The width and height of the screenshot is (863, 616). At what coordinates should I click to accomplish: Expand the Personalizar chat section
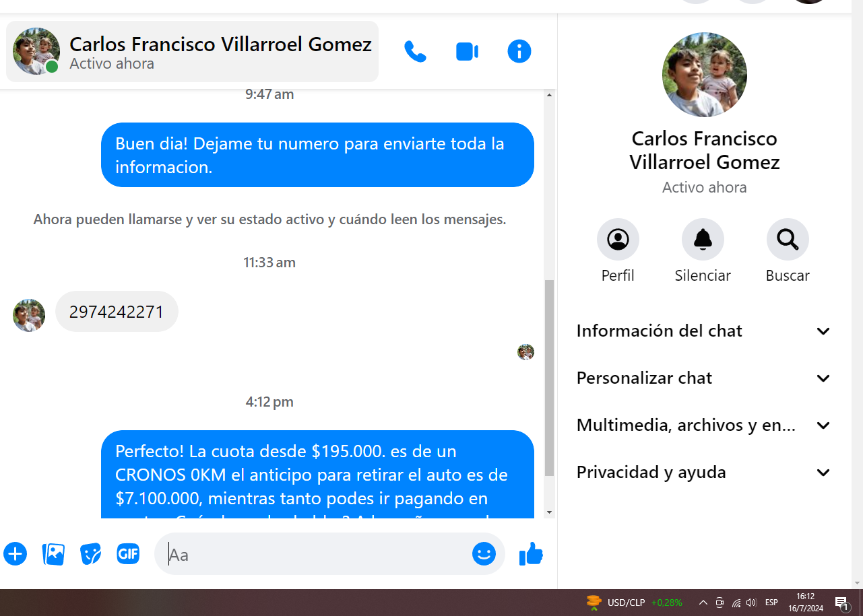(704, 378)
